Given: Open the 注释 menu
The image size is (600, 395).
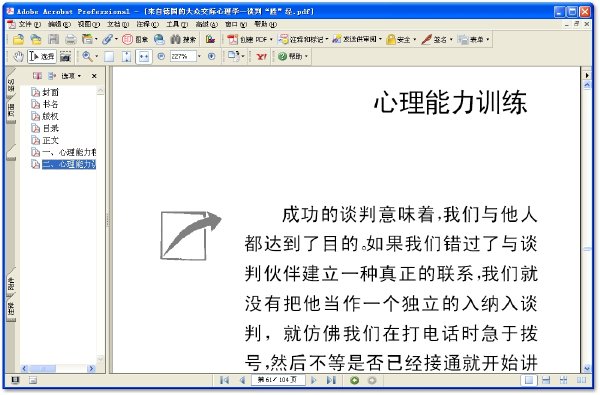Looking at the screenshot, I should pyautogui.click(x=148, y=24).
